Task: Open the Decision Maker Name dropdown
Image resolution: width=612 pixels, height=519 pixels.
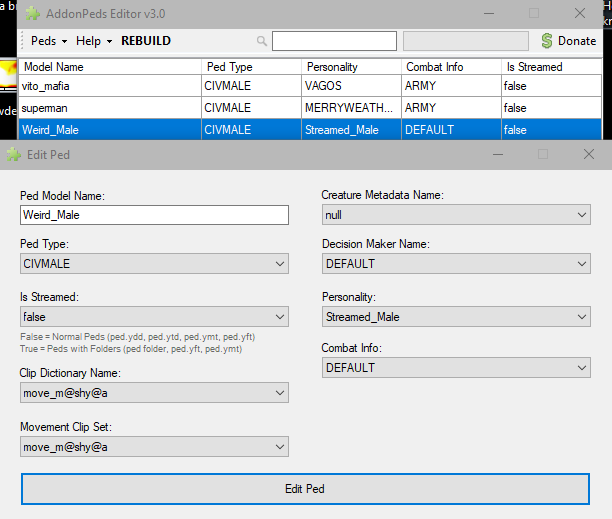Action: 456,264
